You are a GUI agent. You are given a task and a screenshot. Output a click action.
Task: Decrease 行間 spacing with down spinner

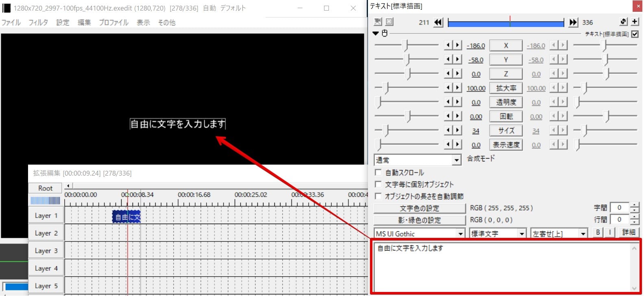[x=634, y=222]
